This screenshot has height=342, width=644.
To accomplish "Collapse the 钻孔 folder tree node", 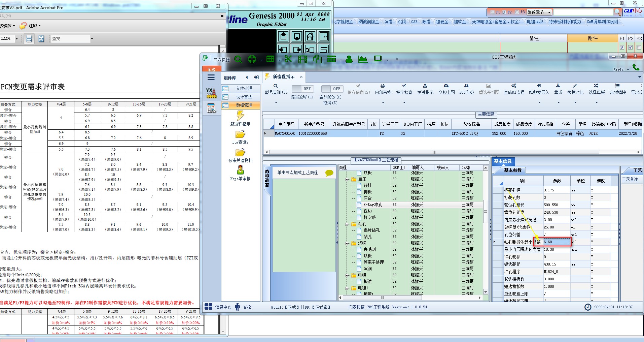I will pyautogui.click(x=347, y=224).
